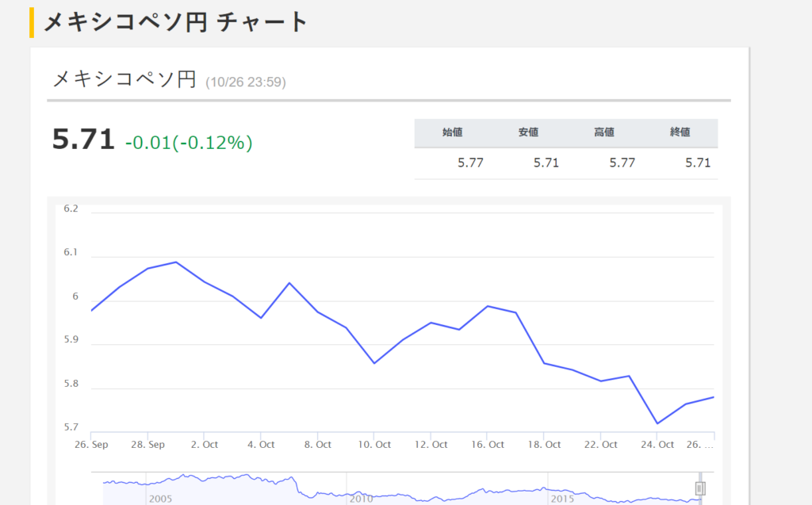Click the green -0.01(-0.12%) change text

pos(189,143)
